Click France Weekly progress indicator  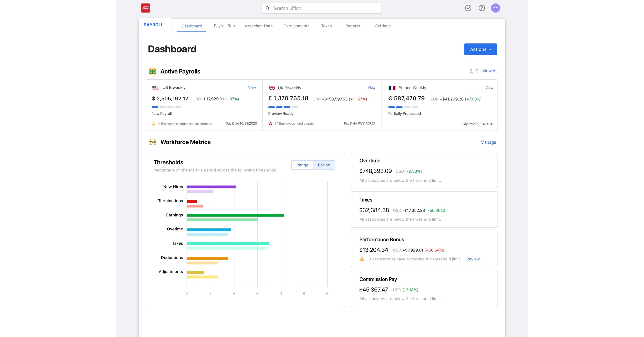[403, 107]
